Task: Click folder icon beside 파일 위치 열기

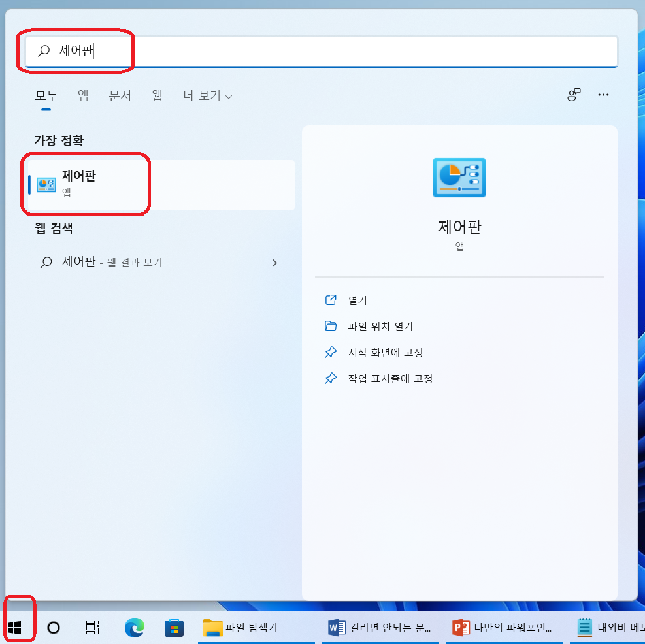Action: tap(331, 326)
